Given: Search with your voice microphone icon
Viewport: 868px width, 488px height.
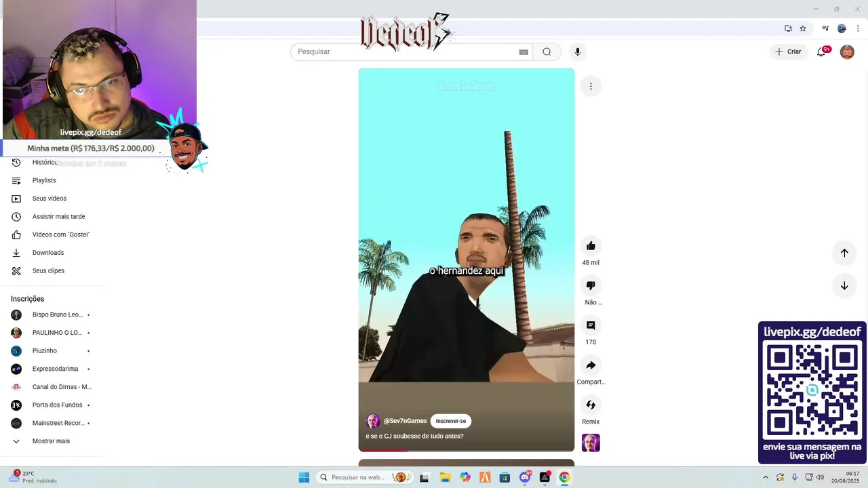Looking at the screenshot, I should click(x=578, y=52).
